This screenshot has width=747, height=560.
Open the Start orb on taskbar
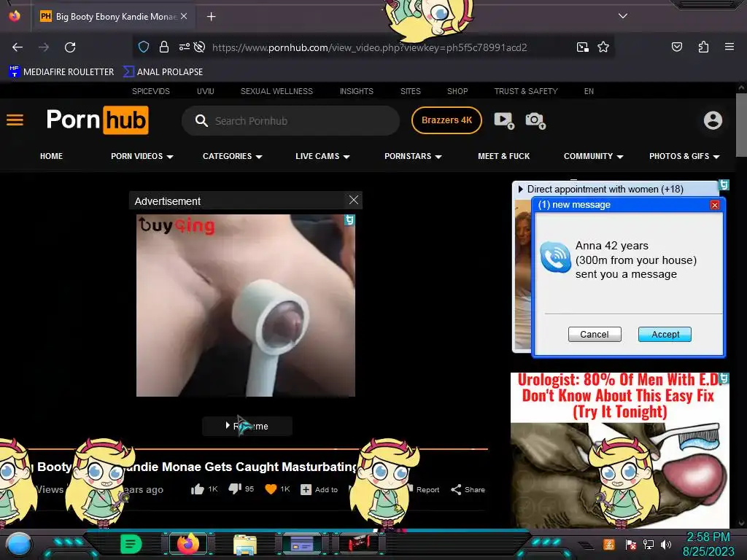tap(19, 544)
